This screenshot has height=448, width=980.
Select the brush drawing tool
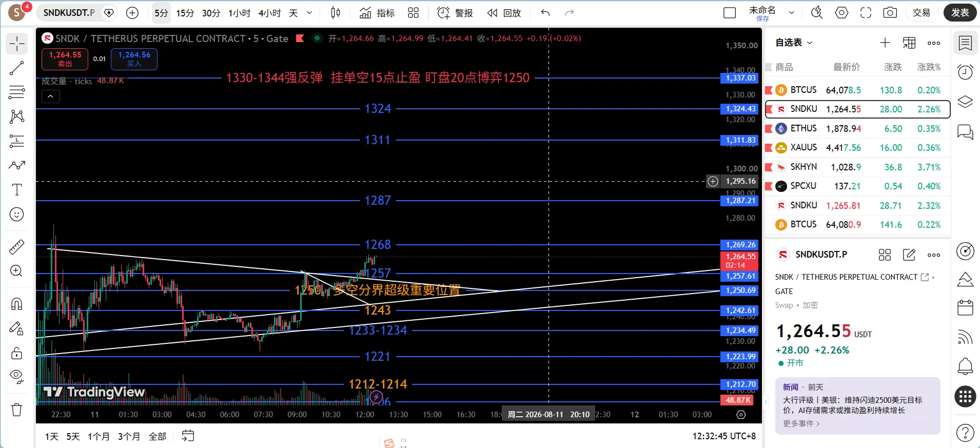pyautogui.click(x=17, y=165)
